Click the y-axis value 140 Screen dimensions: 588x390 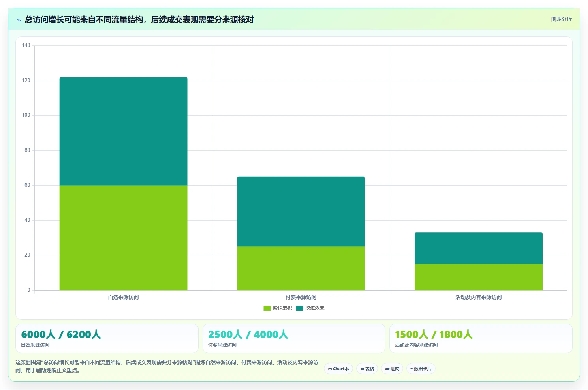click(26, 45)
